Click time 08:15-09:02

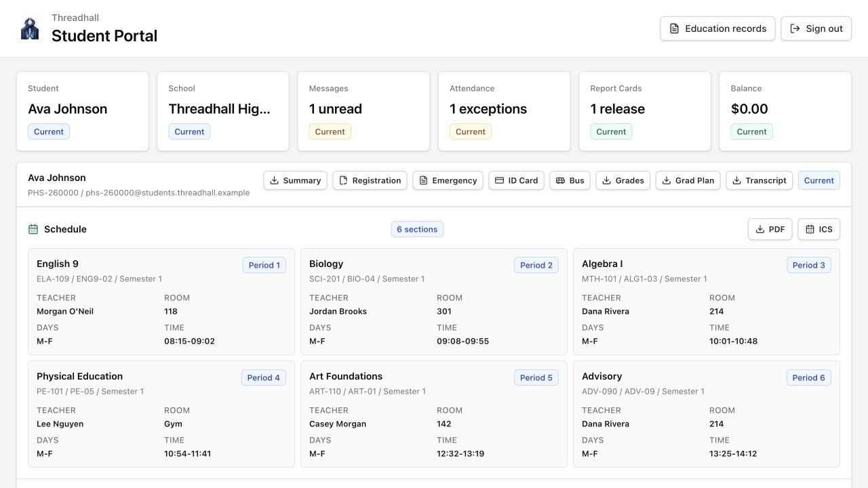tap(189, 341)
